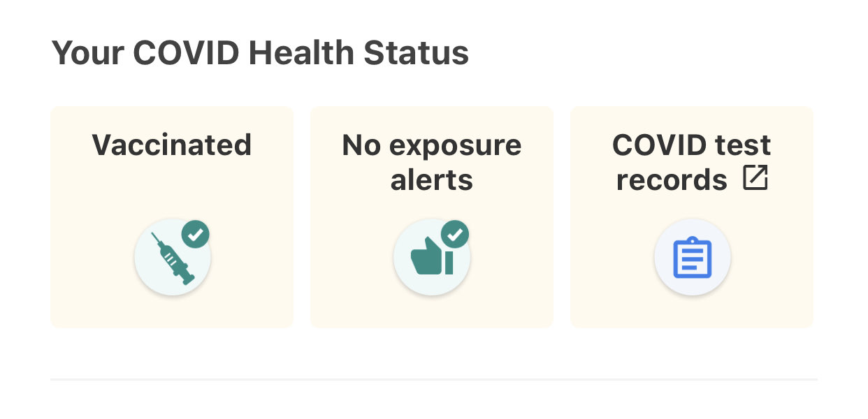This screenshot has width=868, height=419.
Task: Select the No exposure alerts title text
Action: pyautogui.click(x=431, y=162)
